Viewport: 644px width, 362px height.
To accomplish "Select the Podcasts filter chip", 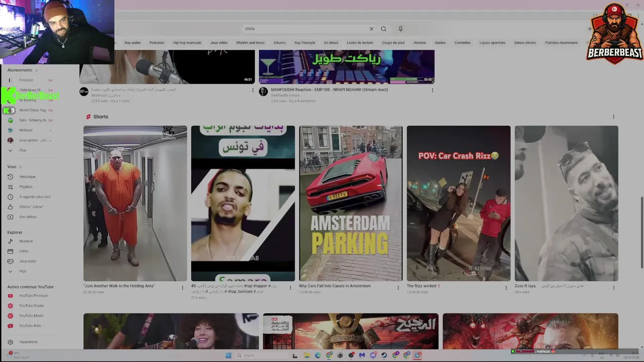I will pyautogui.click(x=157, y=43).
